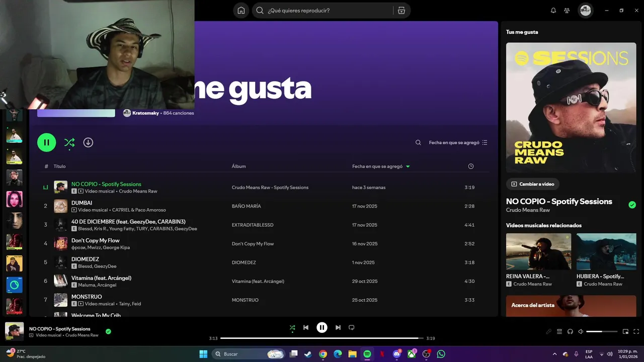Screen dimensions: 644x362
Task: Select the DIOMEDEZ track title
Action: [x=85, y=259]
